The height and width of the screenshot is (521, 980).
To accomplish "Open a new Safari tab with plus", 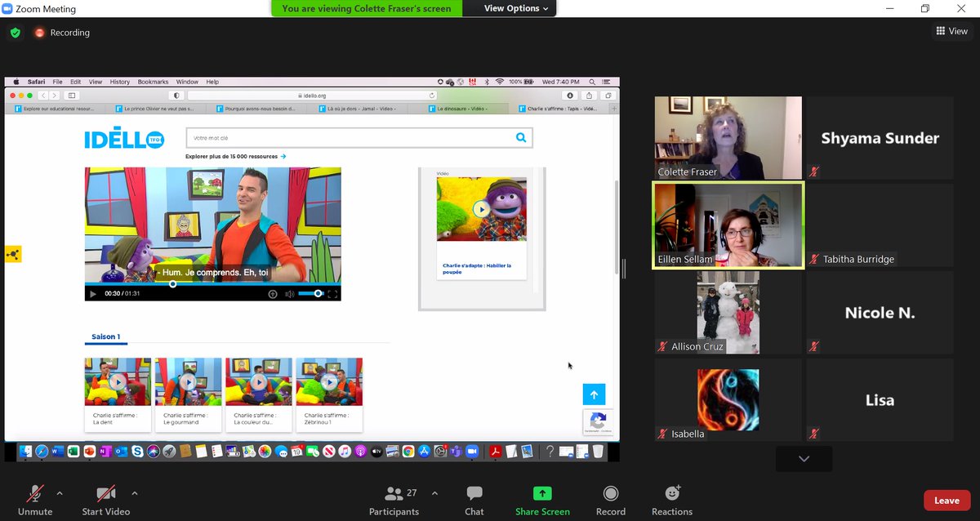I will pyautogui.click(x=614, y=108).
